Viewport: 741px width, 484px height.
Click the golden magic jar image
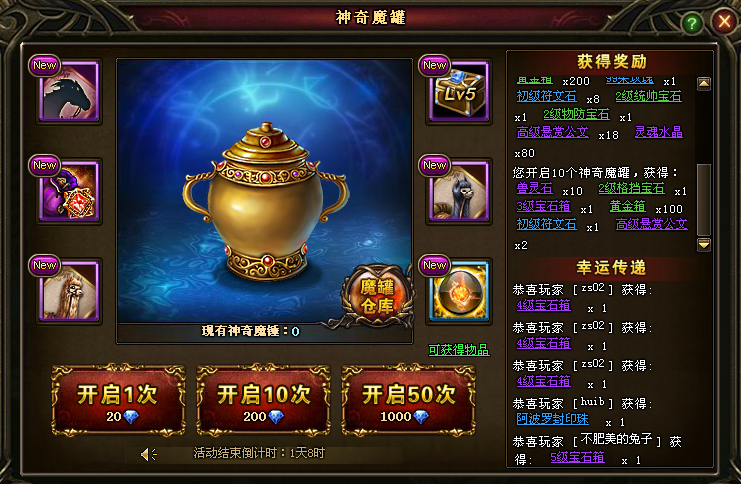click(265, 201)
